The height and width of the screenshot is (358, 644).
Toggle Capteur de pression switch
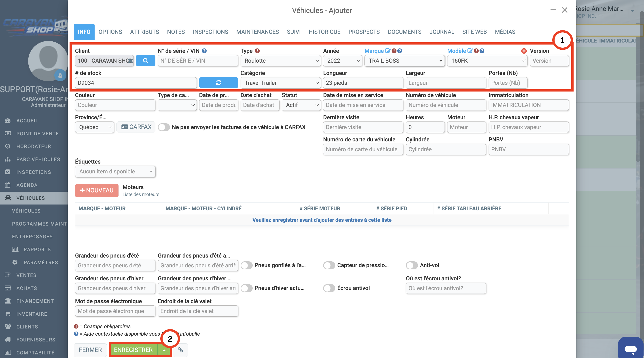(x=329, y=265)
